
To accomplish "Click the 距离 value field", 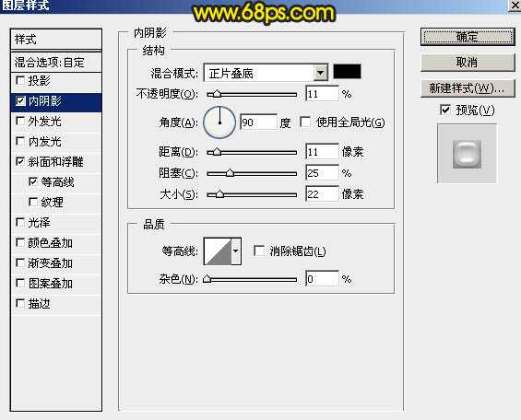I will click(x=322, y=152).
